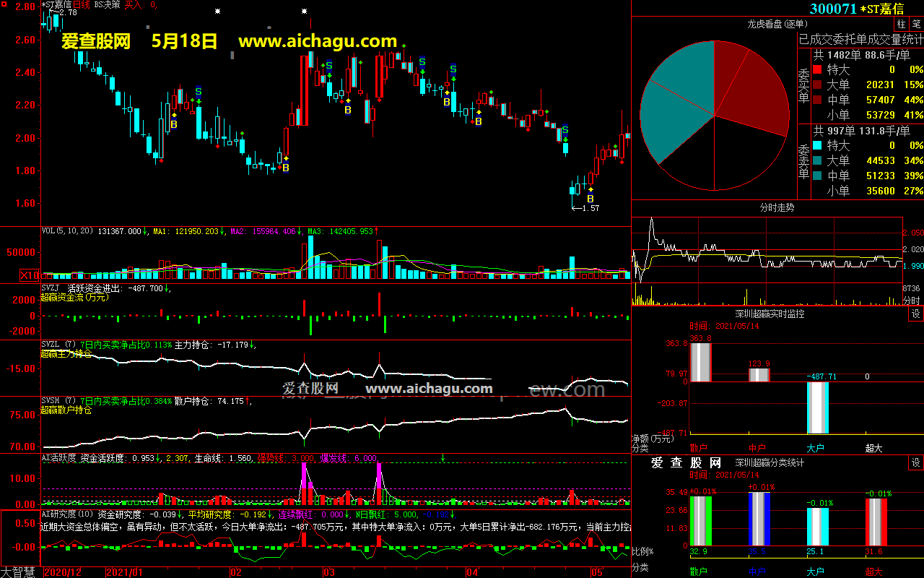
Task: Click the 中单 57407 buy order row
Action: point(868,100)
